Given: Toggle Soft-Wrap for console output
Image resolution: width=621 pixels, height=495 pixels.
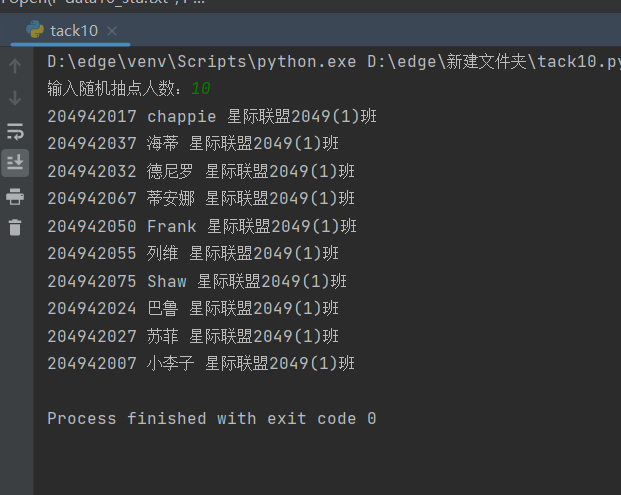Looking at the screenshot, I should point(15,131).
